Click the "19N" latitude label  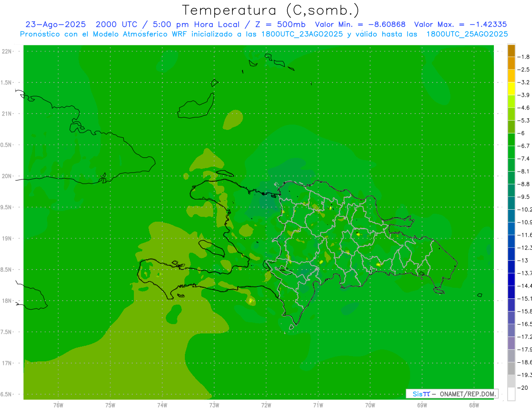(7, 239)
